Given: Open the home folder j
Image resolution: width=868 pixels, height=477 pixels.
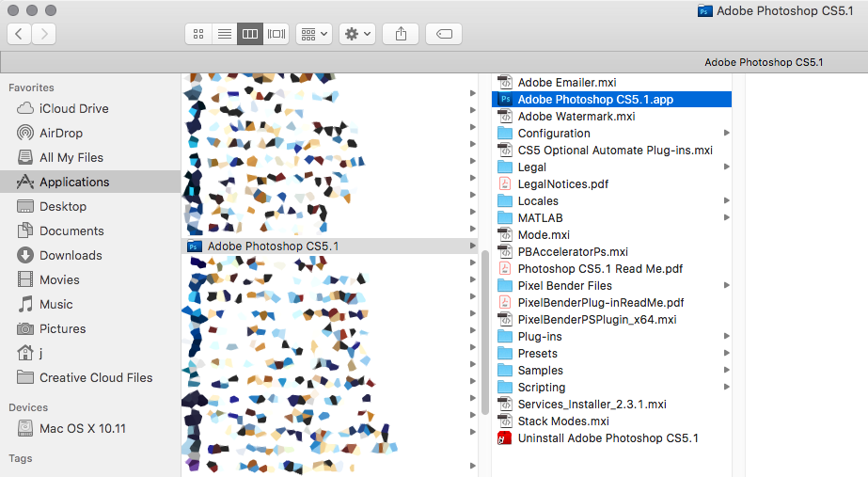Looking at the screenshot, I should [90, 353].
